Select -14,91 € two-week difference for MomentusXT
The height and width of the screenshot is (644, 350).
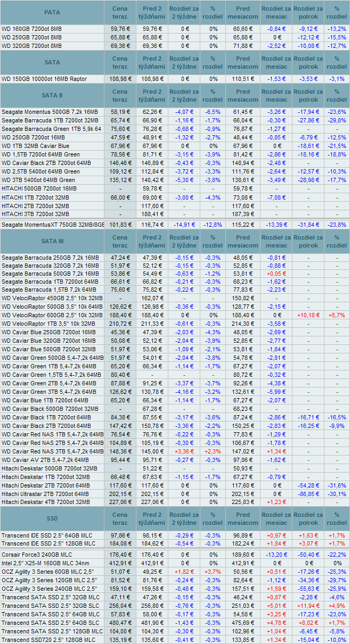point(184,225)
